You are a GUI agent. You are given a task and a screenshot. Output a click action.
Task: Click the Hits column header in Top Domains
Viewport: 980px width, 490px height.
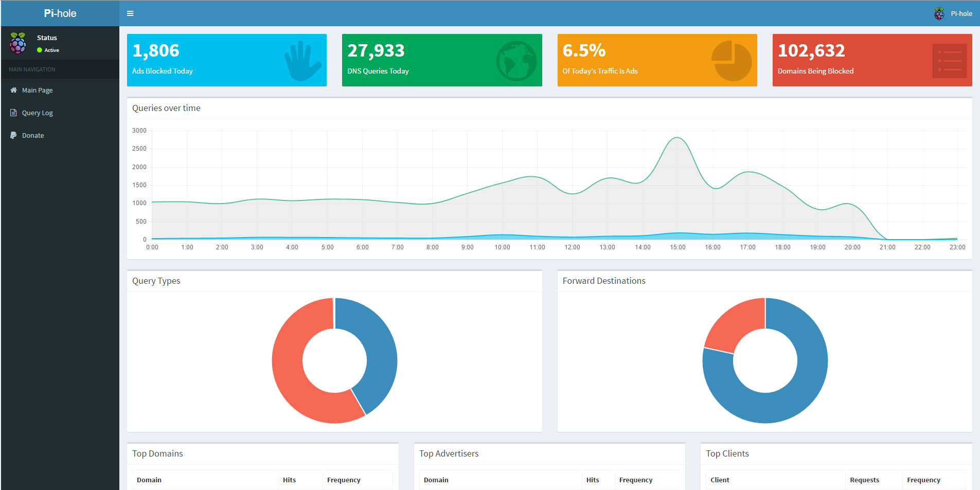289,480
